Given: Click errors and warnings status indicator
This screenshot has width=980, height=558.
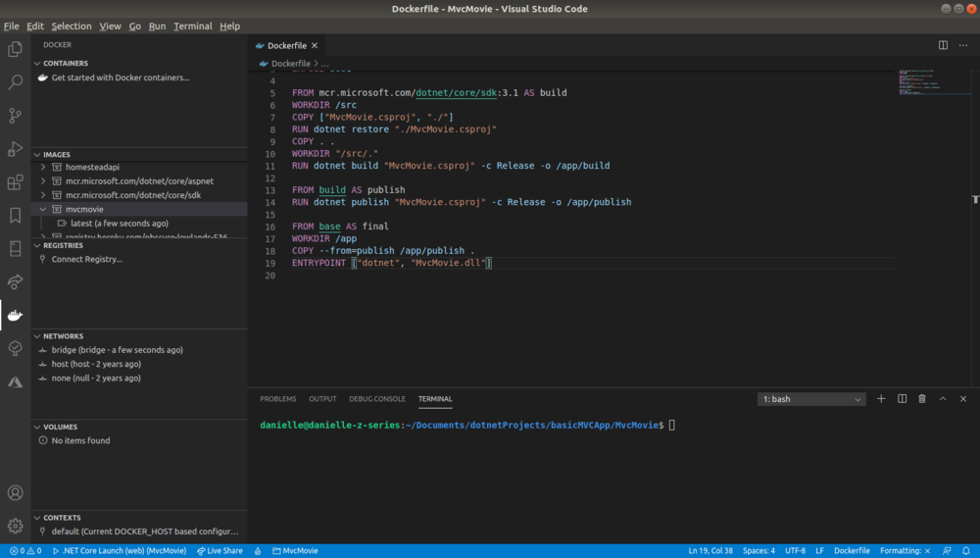Looking at the screenshot, I should [x=25, y=550].
